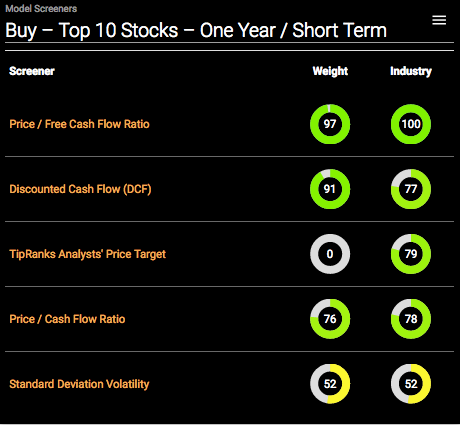
Task: Click the 0 weight gauge
Action: [330, 254]
